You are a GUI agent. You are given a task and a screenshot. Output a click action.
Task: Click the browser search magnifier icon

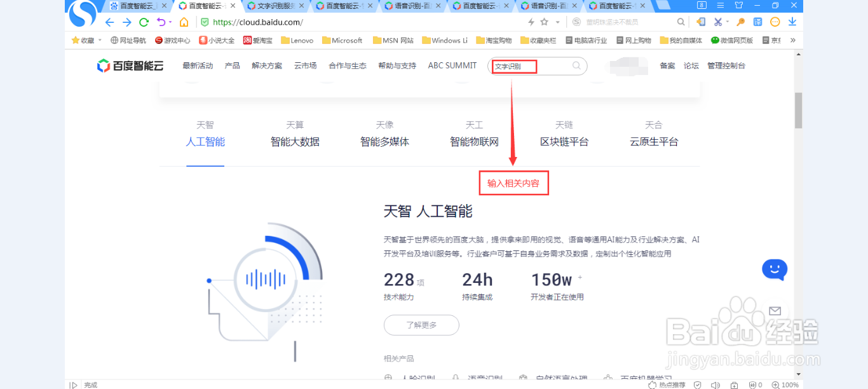681,22
